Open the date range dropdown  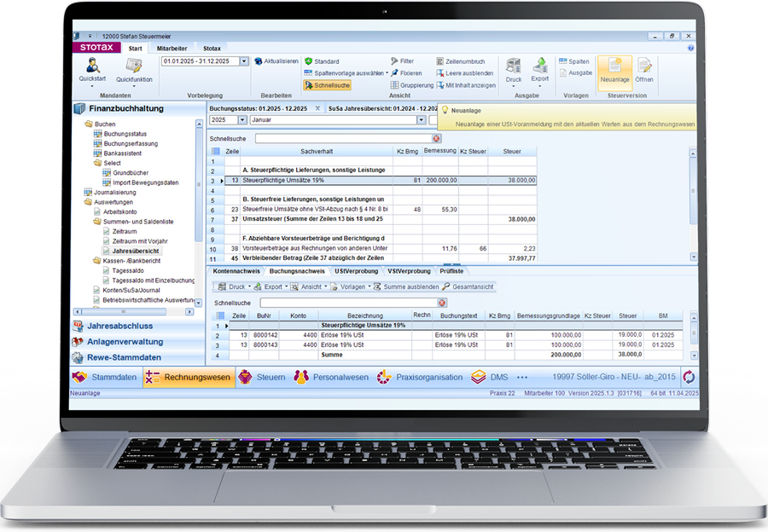coord(244,61)
